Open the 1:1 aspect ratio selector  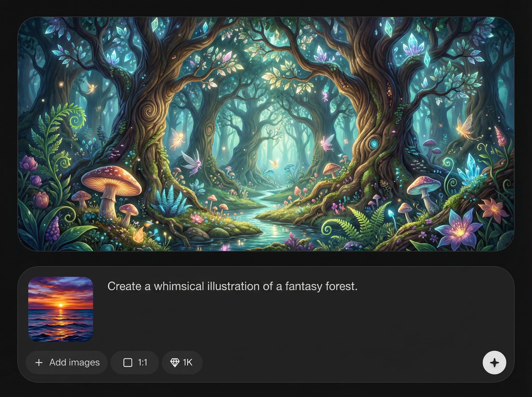point(135,362)
